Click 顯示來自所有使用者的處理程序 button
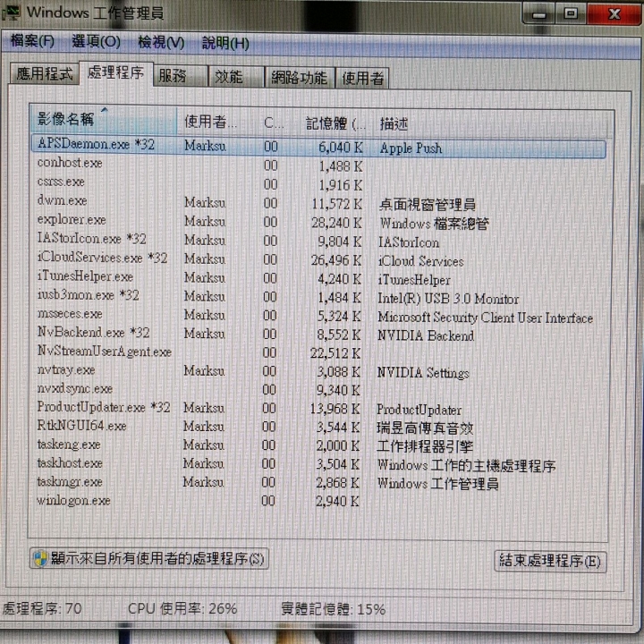Image resolution: width=644 pixels, height=644 pixels. click(x=149, y=558)
